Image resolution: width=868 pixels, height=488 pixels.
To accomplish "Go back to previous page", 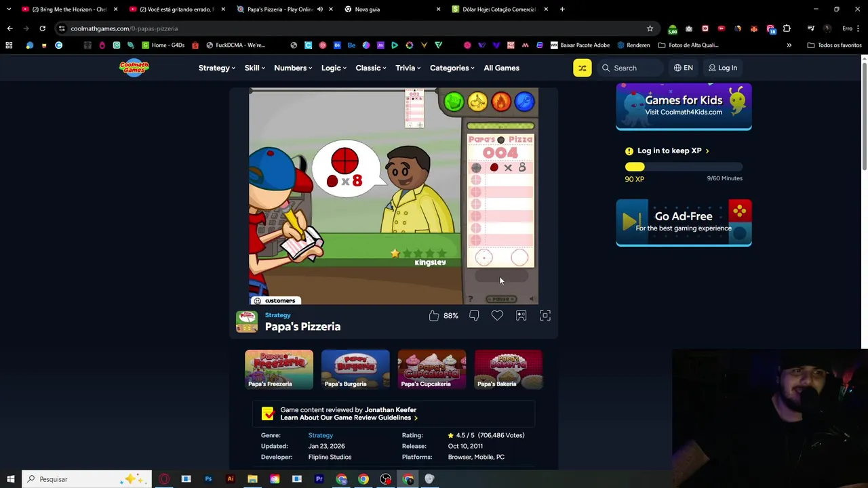I will pos(9,28).
